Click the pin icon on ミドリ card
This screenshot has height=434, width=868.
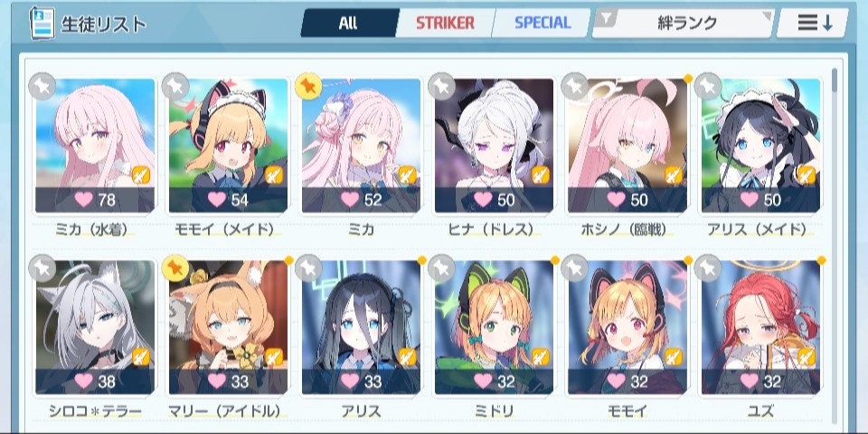point(441,269)
